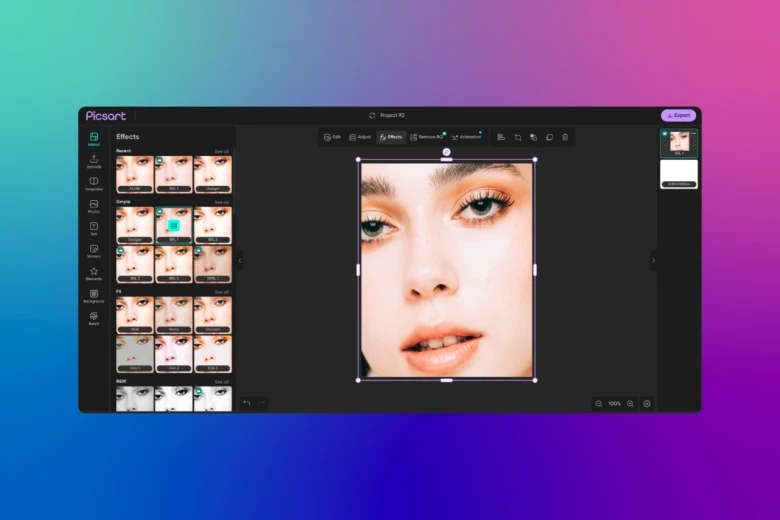Click See all next to Simple effects
This screenshot has height=520, width=780.
click(x=221, y=202)
